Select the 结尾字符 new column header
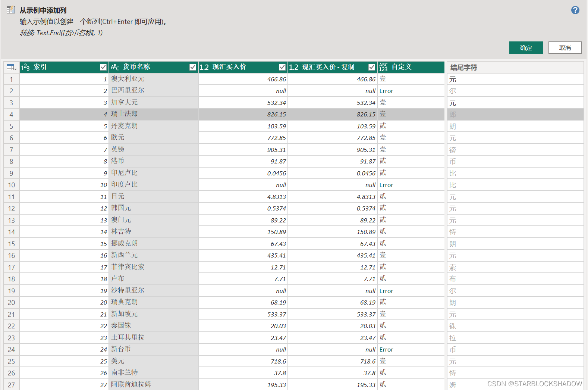 [x=515, y=67]
